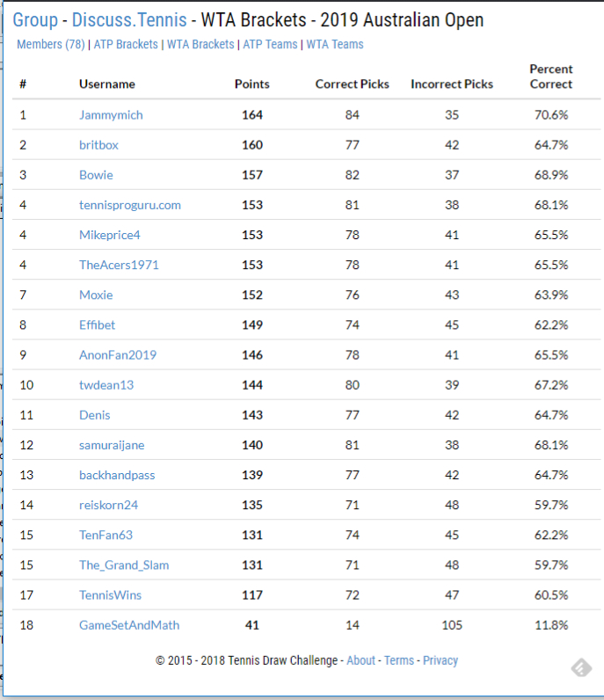Open Jammymich's bracket profile
Screen dimensions: 604x700
point(111,115)
